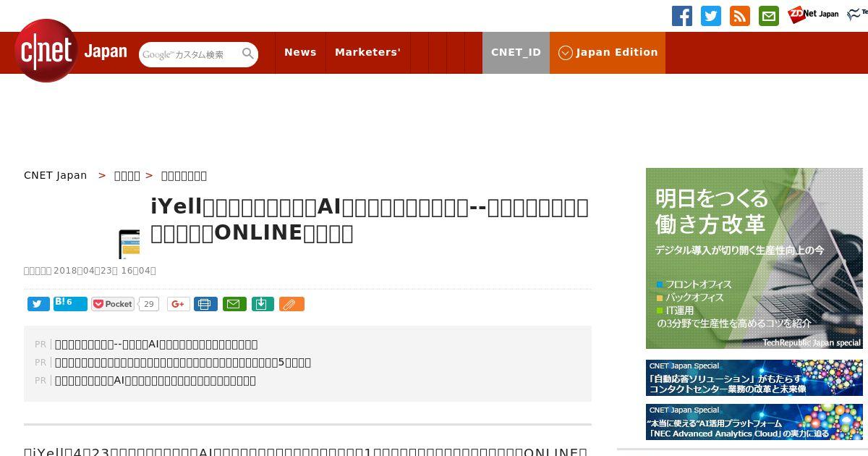The width and height of the screenshot is (868, 456).
Task: Share the article on Google+
Action: (179, 304)
